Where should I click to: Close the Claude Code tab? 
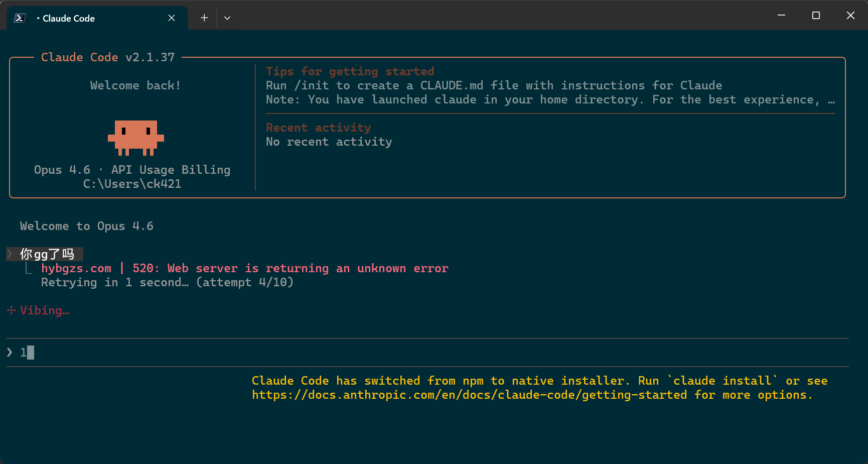(x=172, y=18)
